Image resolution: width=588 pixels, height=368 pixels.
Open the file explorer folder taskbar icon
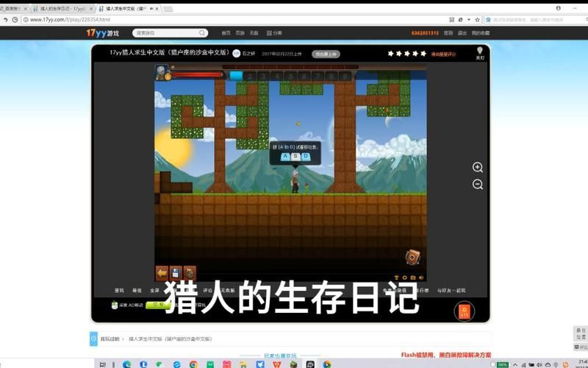[x=243, y=364]
